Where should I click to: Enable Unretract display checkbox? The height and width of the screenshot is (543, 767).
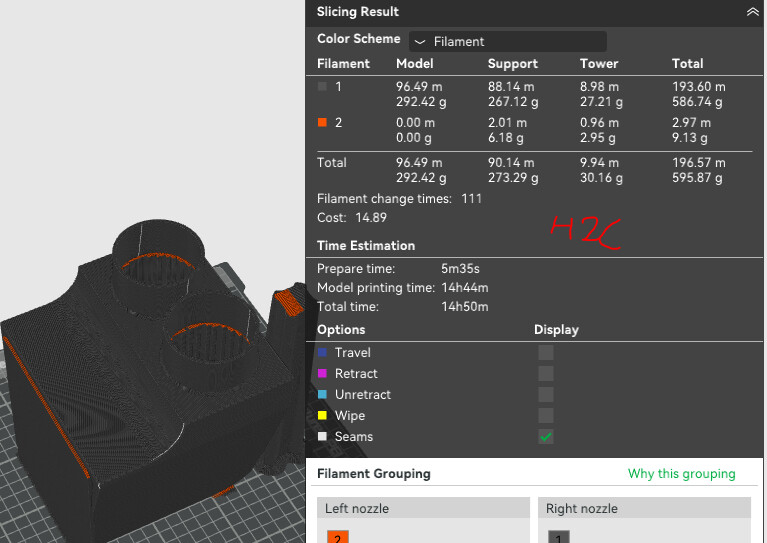click(x=546, y=394)
